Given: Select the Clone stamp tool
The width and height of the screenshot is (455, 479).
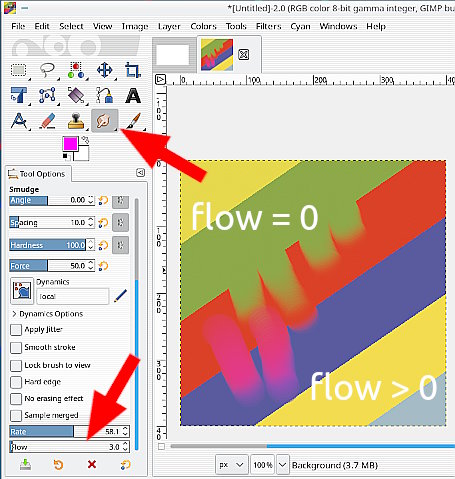Looking at the screenshot, I should click(76, 121).
